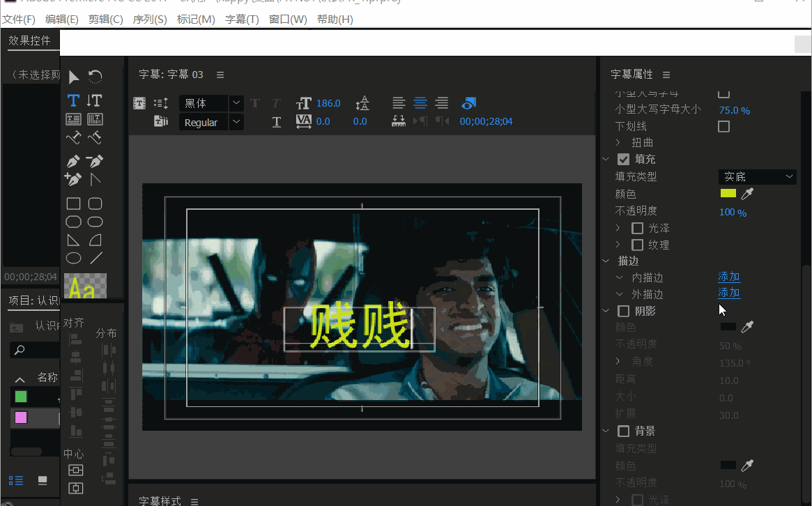
Task: Click 添加 to add an outer stroke
Action: 729,293
